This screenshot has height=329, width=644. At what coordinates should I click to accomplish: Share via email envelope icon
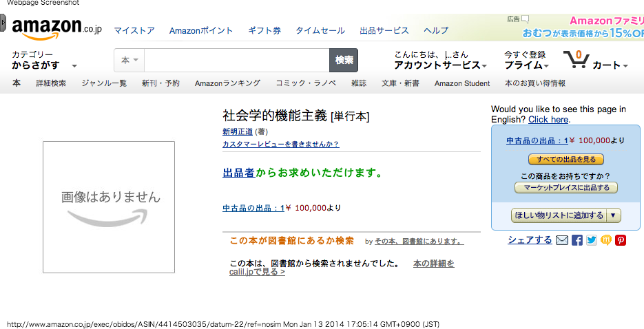click(x=562, y=240)
